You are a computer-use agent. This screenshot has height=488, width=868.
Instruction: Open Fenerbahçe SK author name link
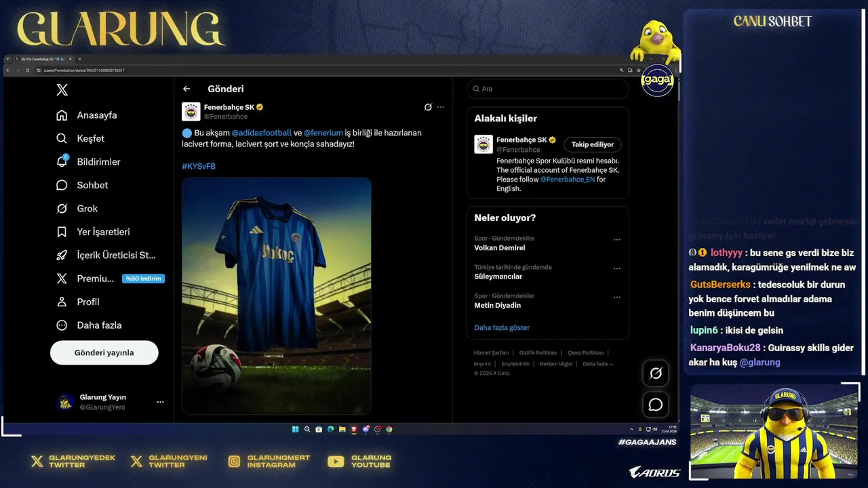pos(229,107)
